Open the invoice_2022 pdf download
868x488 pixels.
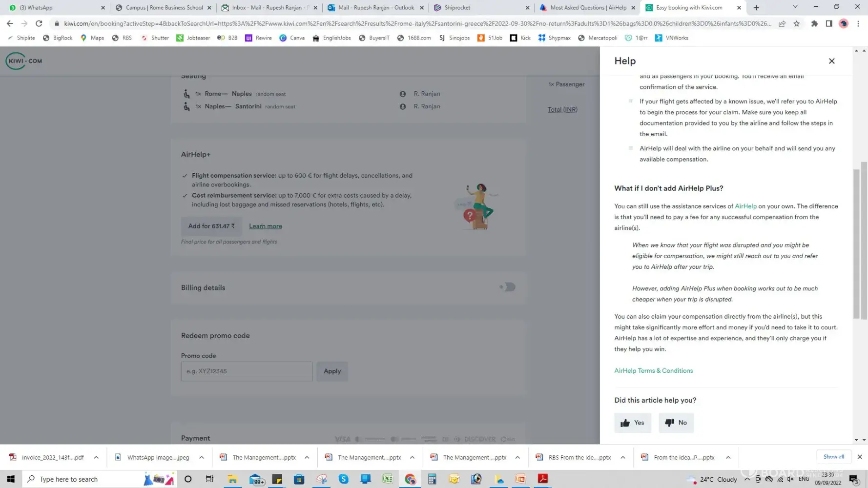(47, 457)
